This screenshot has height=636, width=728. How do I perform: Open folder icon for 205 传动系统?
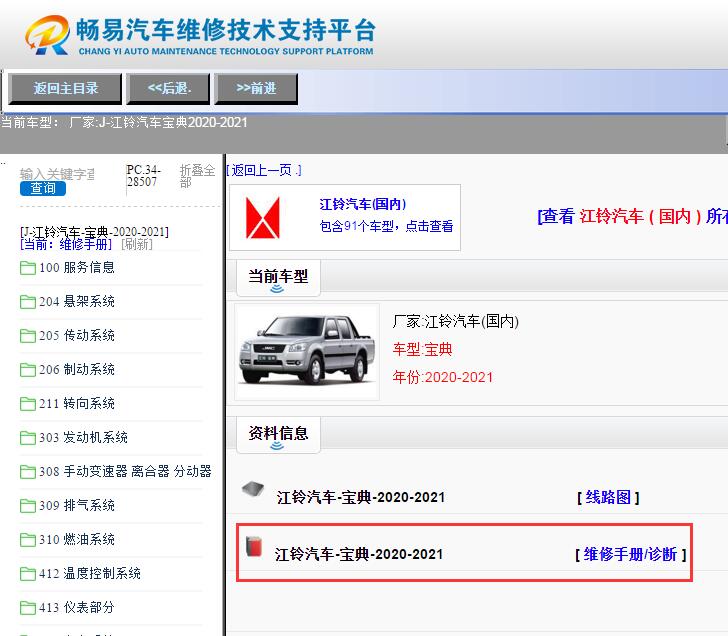(x=28, y=336)
